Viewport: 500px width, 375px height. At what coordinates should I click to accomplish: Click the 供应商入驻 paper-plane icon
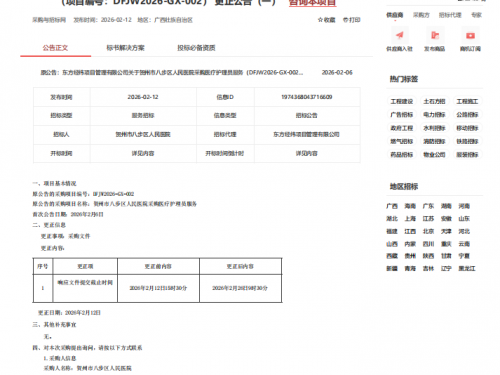click(x=399, y=35)
